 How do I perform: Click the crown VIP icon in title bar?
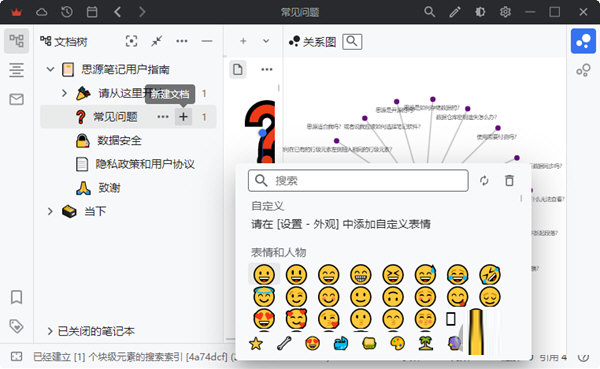pyautogui.click(x=16, y=12)
